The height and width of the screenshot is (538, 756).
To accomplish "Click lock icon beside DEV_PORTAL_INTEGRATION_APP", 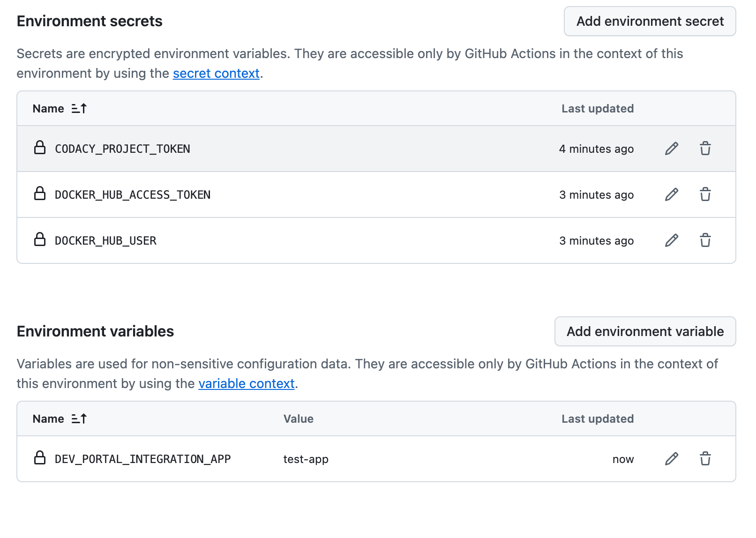I will click(x=40, y=458).
